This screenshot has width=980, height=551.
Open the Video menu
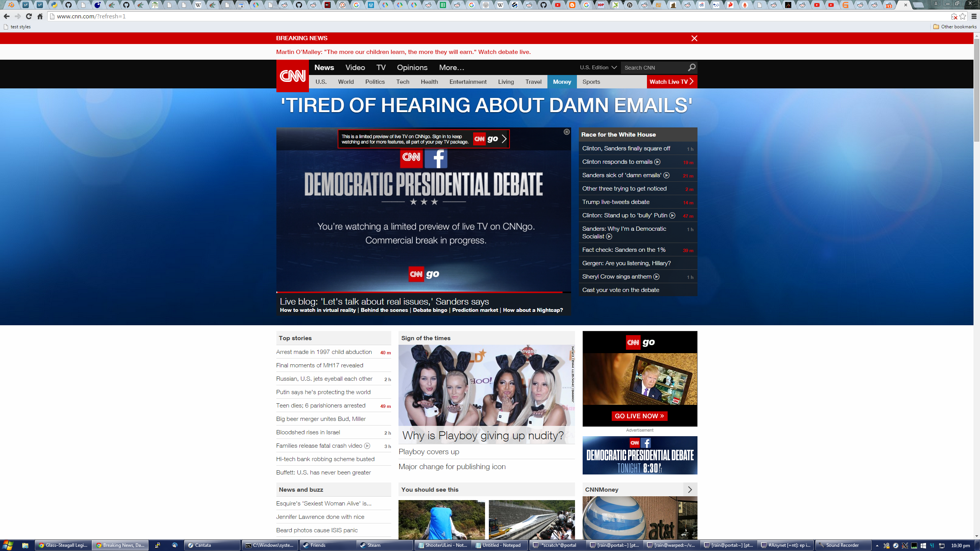355,67
